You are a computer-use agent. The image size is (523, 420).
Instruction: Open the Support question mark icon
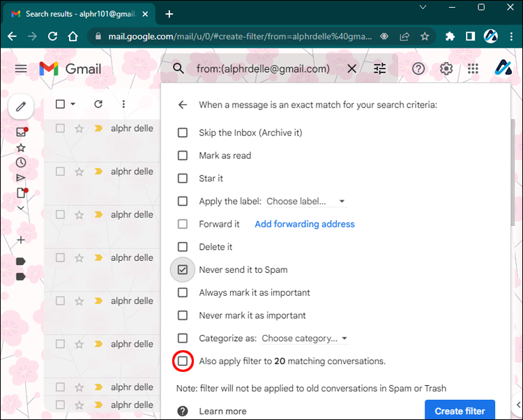(x=418, y=69)
